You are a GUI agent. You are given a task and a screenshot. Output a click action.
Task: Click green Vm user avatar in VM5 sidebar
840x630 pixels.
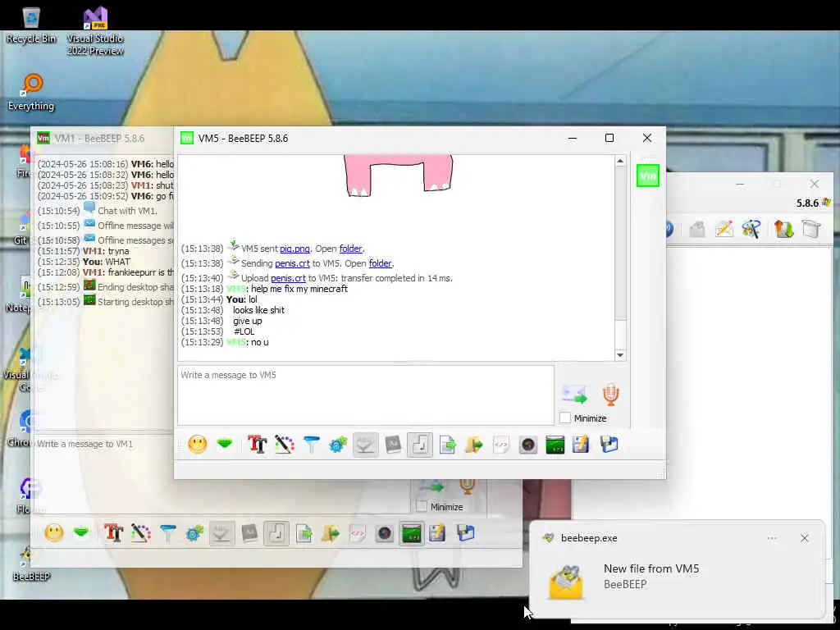point(648,176)
